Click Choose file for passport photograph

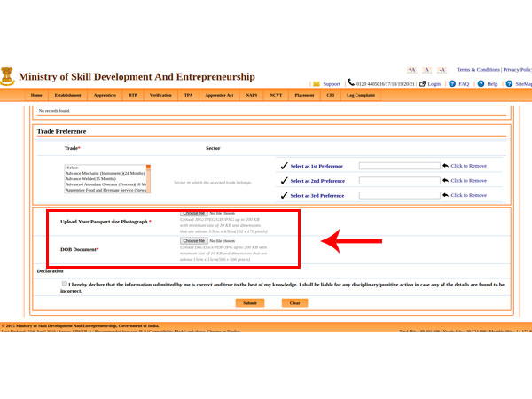tap(193, 214)
